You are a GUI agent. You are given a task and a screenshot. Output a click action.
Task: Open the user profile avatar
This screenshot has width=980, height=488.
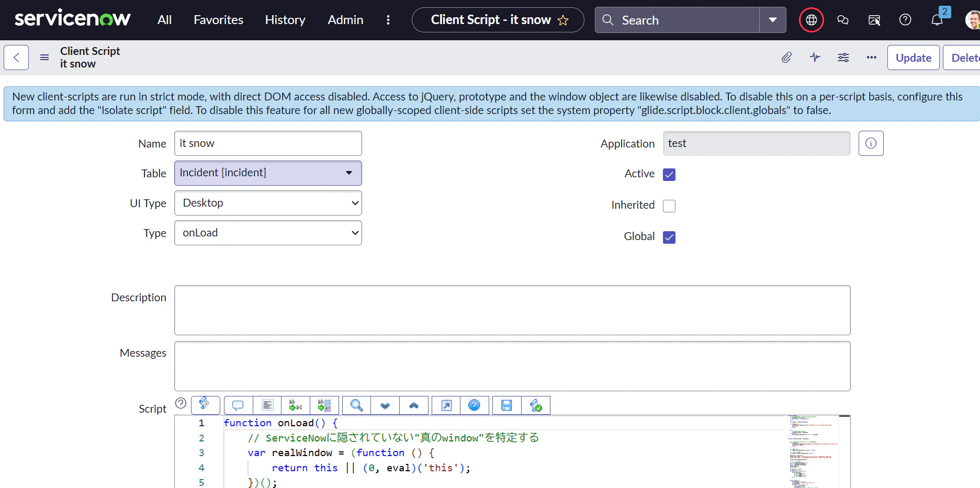[973, 20]
